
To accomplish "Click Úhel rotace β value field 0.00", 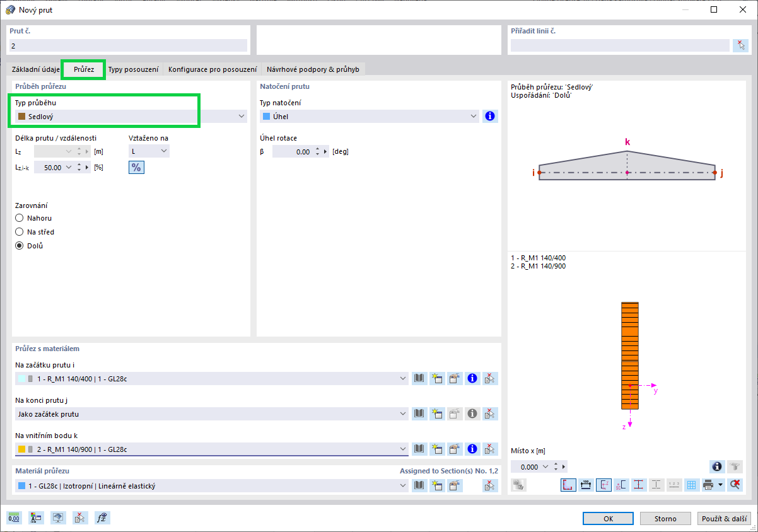I will [x=293, y=151].
